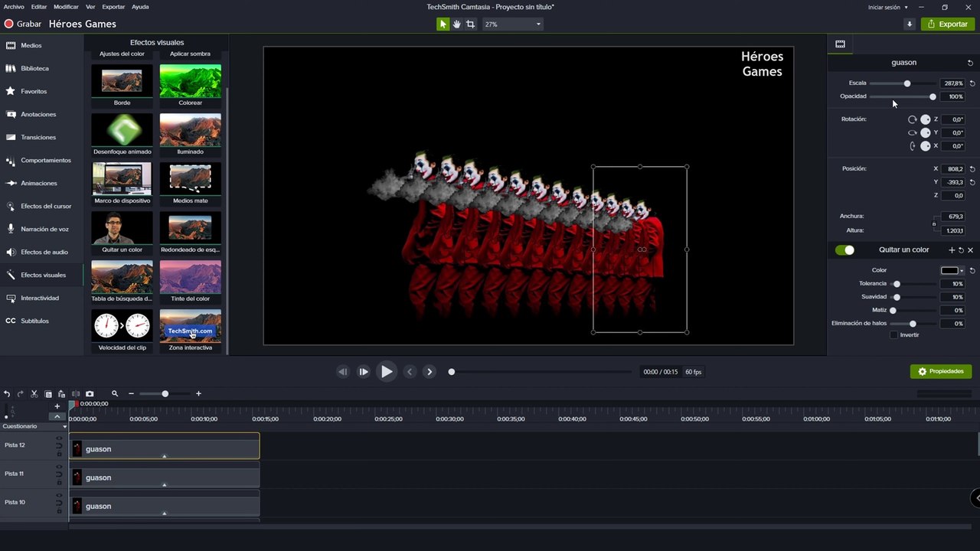Image resolution: width=980 pixels, height=551 pixels.
Task: Toggle visibility eye of Pista 11
Action: [x=59, y=467]
